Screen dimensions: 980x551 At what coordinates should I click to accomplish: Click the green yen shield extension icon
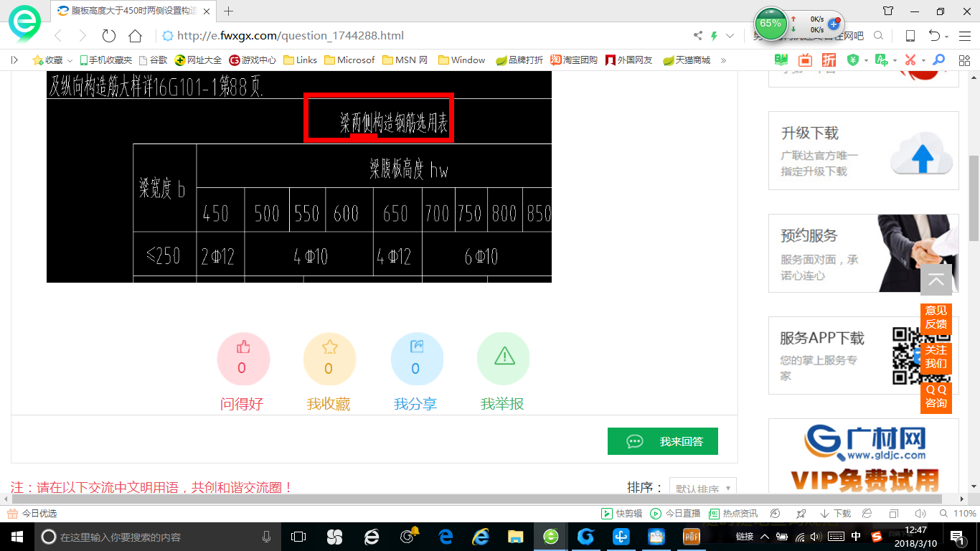point(853,60)
